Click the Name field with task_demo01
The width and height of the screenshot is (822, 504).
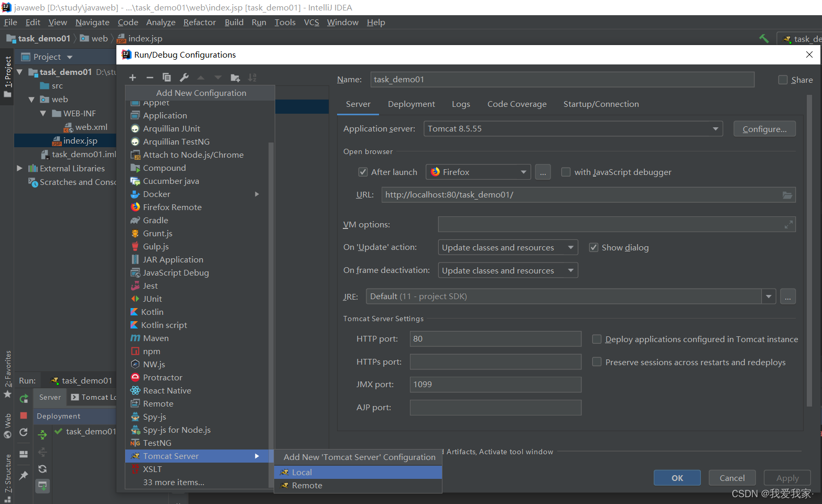click(x=562, y=80)
